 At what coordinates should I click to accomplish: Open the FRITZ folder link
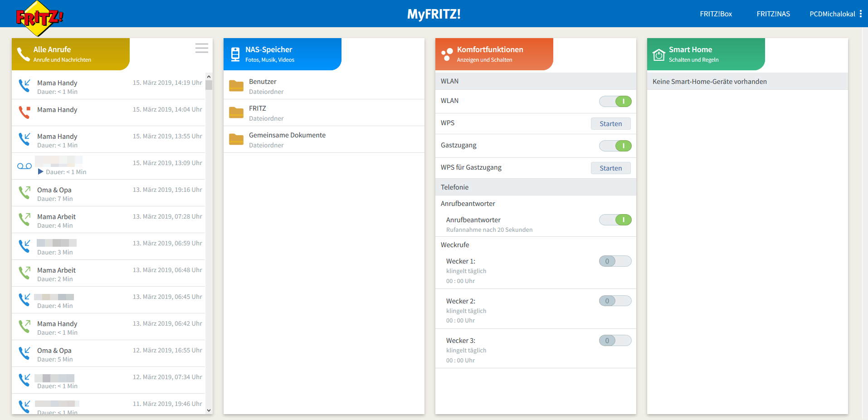pos(258,108)
